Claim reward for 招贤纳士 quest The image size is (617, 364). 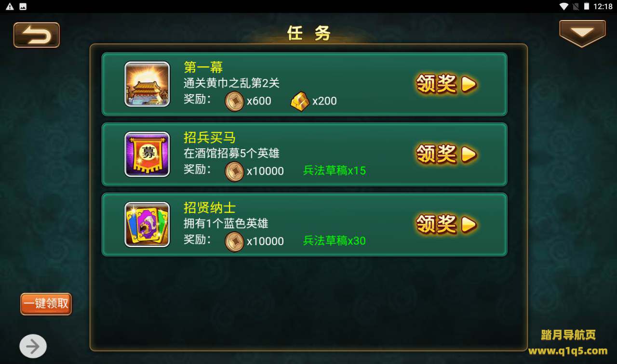[x=446, y=225]
